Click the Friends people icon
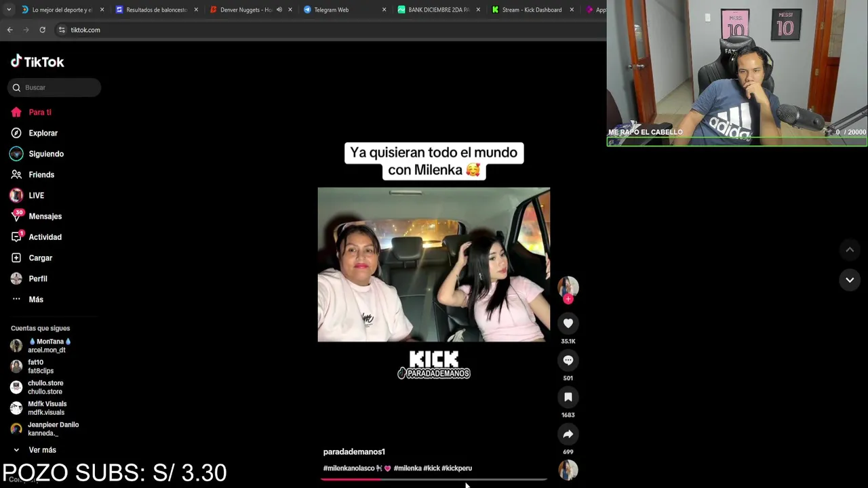The width and height of the screenshot is (868, 488). [x=16, y=175]
